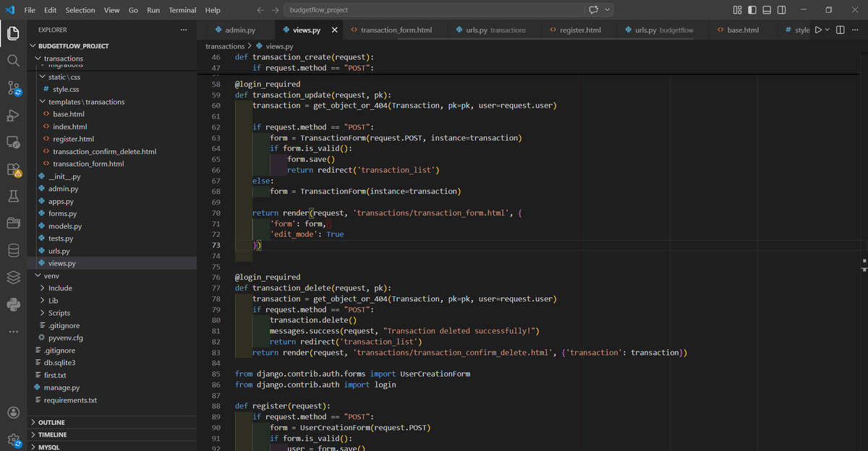The image size is (868, 451).
Task: Run the Python file
Action: coord(818,30)
